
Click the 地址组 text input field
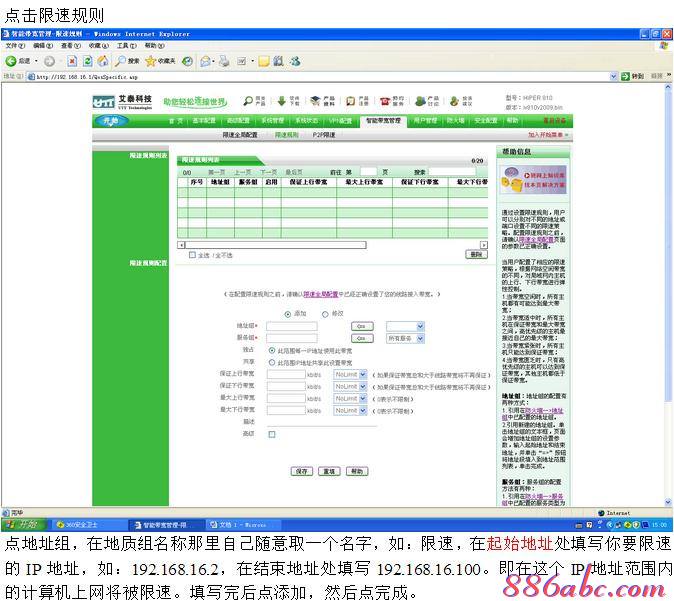click(286, 326)
